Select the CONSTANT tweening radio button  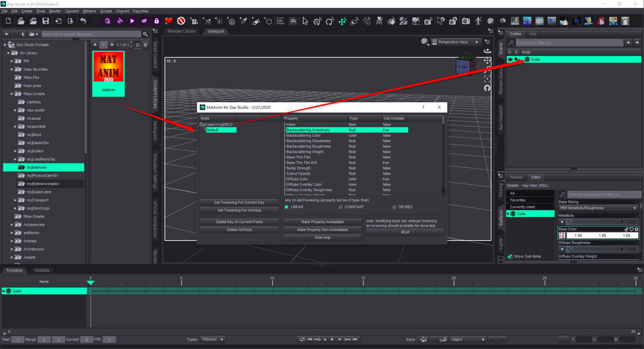click(x=341, y=207)
